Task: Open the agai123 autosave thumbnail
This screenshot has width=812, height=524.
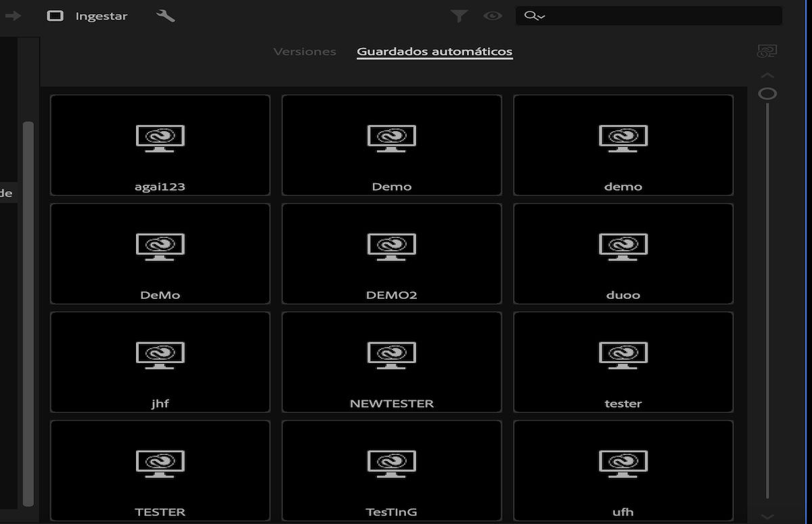Action: point(160,145)
